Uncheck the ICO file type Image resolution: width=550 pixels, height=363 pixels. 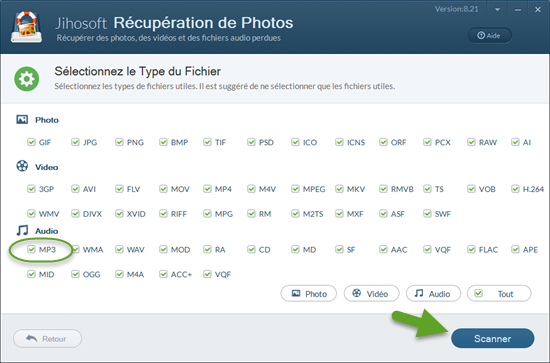pyautogui.click(x=295, y=142)
